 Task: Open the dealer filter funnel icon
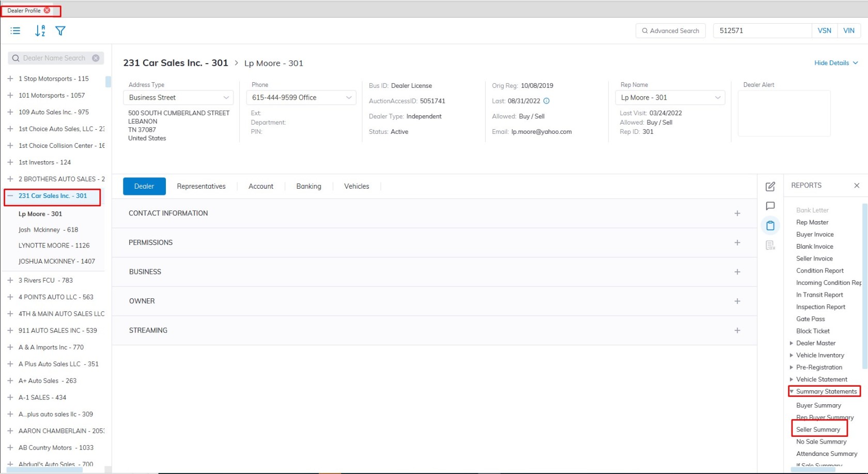[x=60, y=31]
